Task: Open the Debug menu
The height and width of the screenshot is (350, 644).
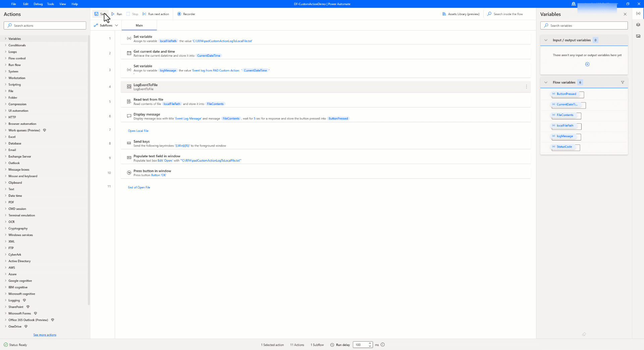Action: point(38,4)
